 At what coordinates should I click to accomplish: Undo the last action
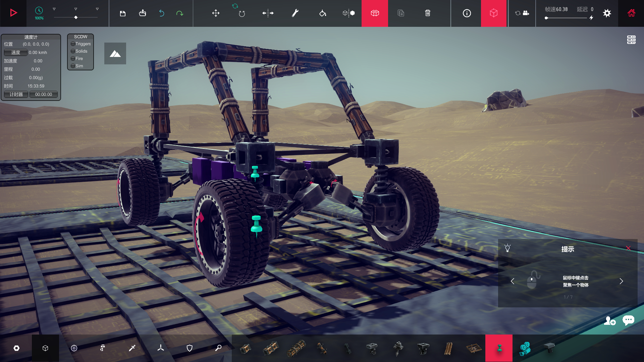(161, 13)
